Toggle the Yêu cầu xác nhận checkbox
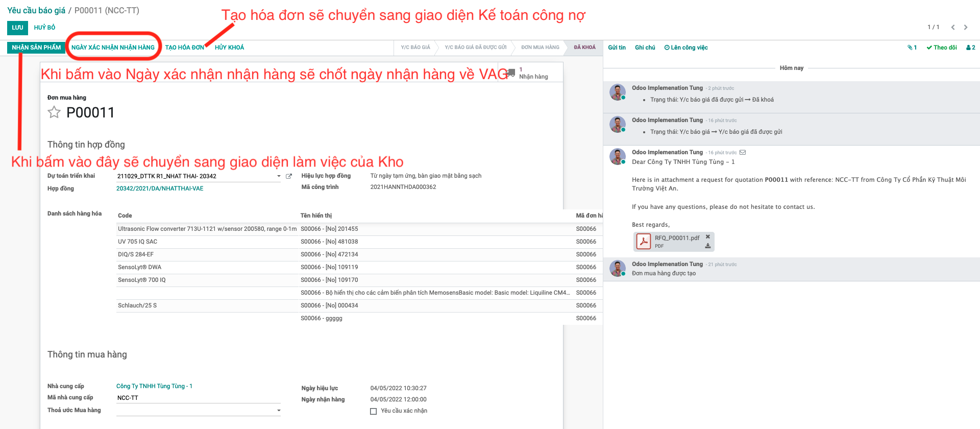This screenshot has height=429, width=980. click(373, 411)
